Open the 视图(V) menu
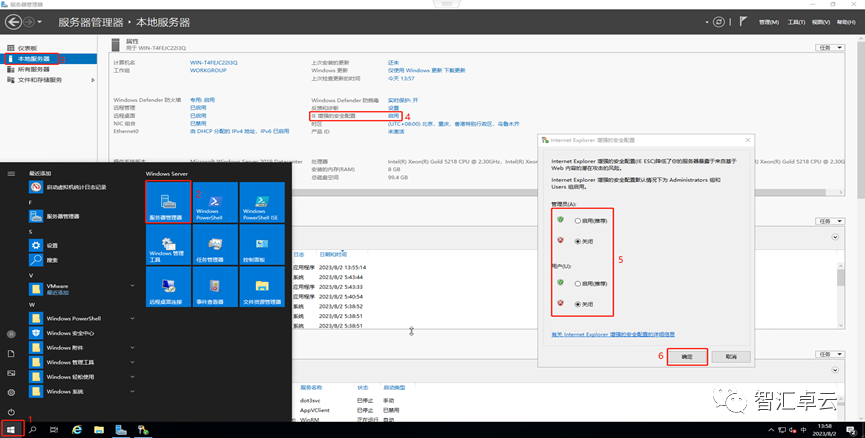Screen dimensions: 865x438 [821, 22]
